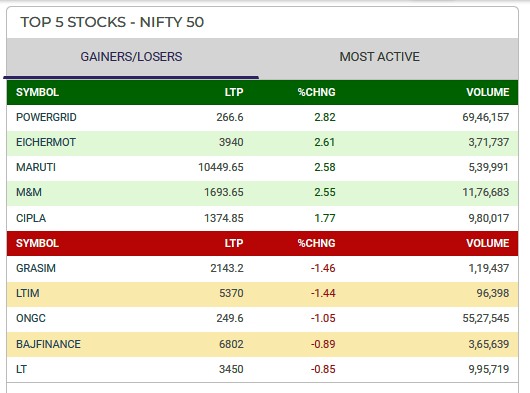Click LT percent change -0.85
This screenshot has height=393, width=530.
[323, 369]
